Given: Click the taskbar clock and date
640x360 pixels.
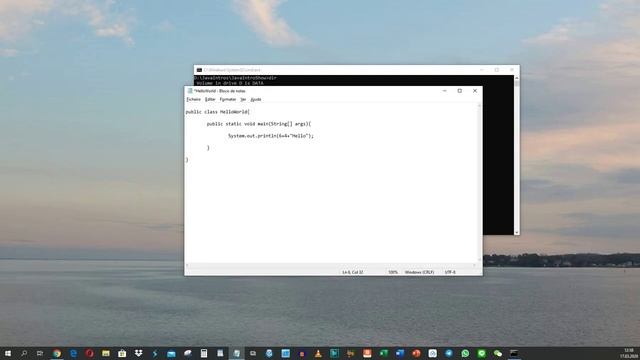Looking at the screenshot, I should coord(629,353).
